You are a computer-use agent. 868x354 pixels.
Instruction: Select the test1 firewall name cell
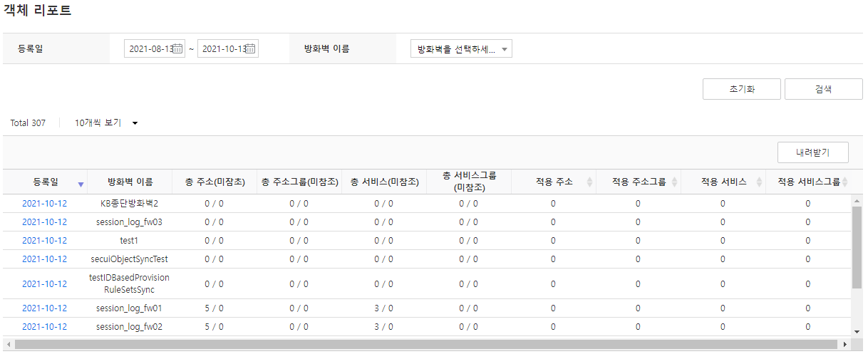[130, 240]
